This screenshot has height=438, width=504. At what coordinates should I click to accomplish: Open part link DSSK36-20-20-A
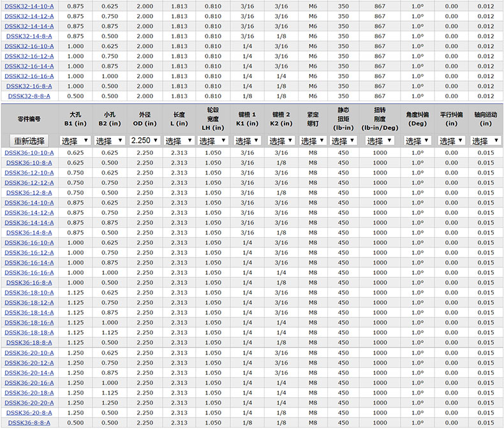(29, 403)
